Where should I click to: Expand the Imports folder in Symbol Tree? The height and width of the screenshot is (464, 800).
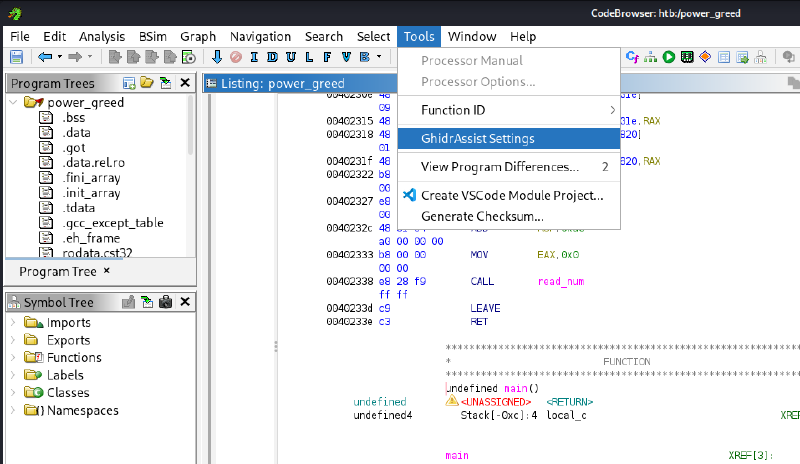(13, 322)
